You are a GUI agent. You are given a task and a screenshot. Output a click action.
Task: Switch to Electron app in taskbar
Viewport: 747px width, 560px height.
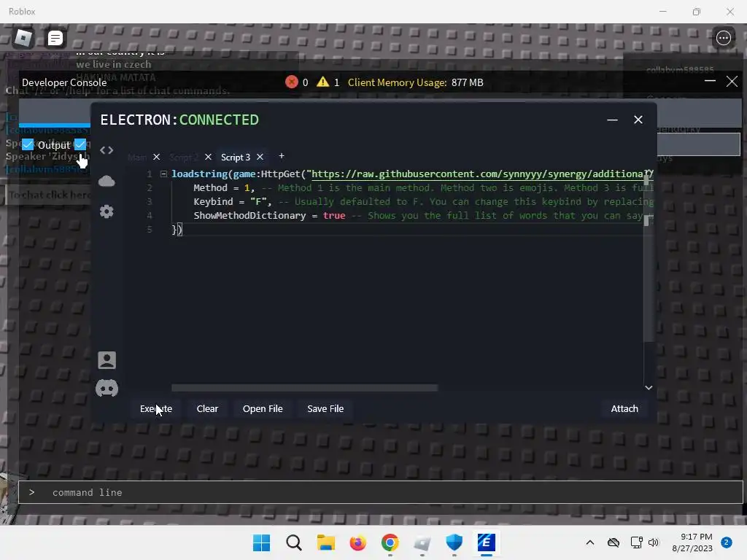(486, 542)
